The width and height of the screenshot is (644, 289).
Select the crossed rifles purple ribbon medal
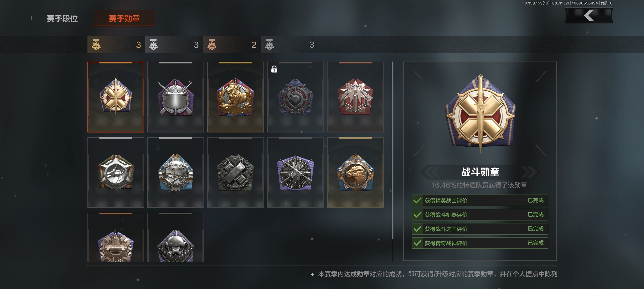point(295,173)
